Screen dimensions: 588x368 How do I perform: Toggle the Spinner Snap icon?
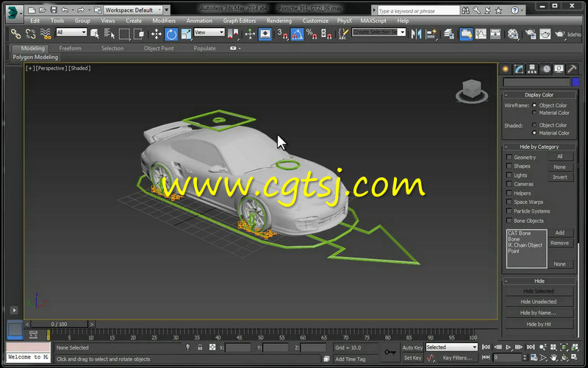click(x=326, y=34)
